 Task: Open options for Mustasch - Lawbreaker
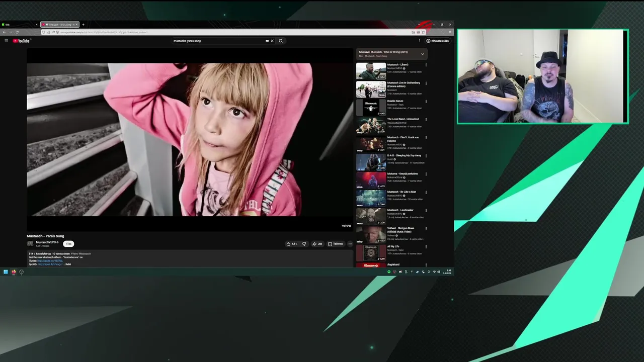click(x=426, y=210)
